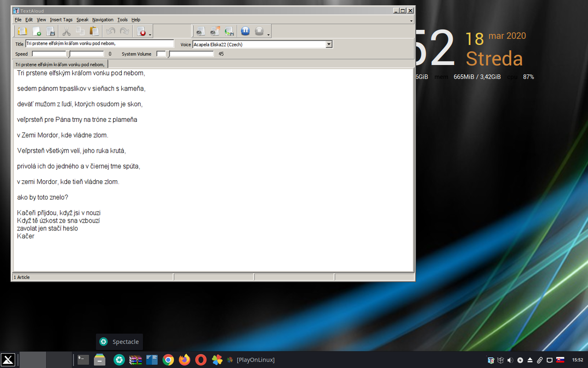Switch to the first virtual desktop in pager

point(33,360)
